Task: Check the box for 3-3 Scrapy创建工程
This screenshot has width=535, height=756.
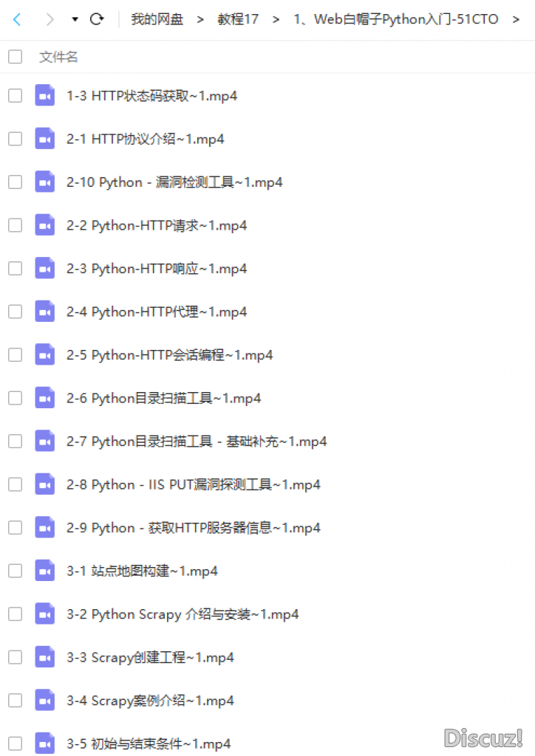Action: pos(15,657)
